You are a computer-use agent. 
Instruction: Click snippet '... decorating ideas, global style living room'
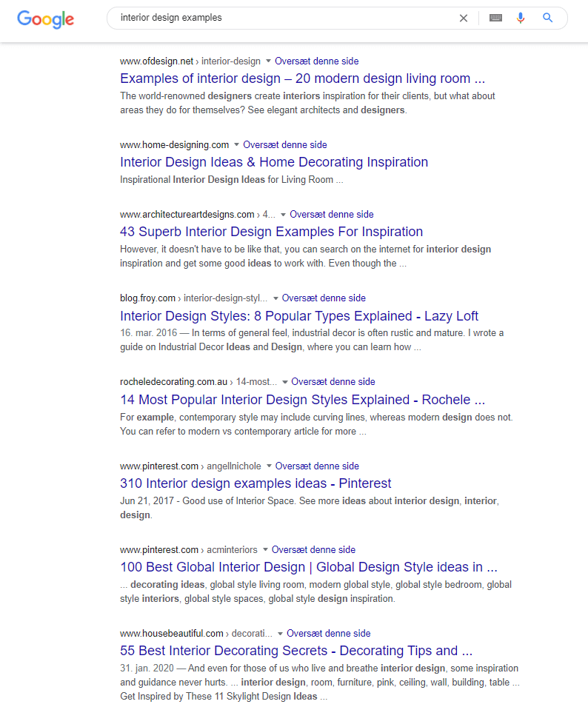pos(315,592)
